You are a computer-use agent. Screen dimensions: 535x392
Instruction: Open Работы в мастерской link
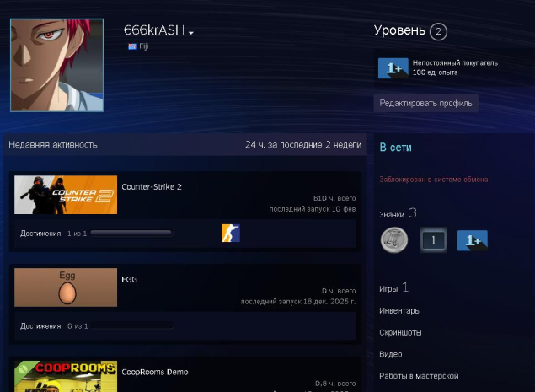[419, 375]
